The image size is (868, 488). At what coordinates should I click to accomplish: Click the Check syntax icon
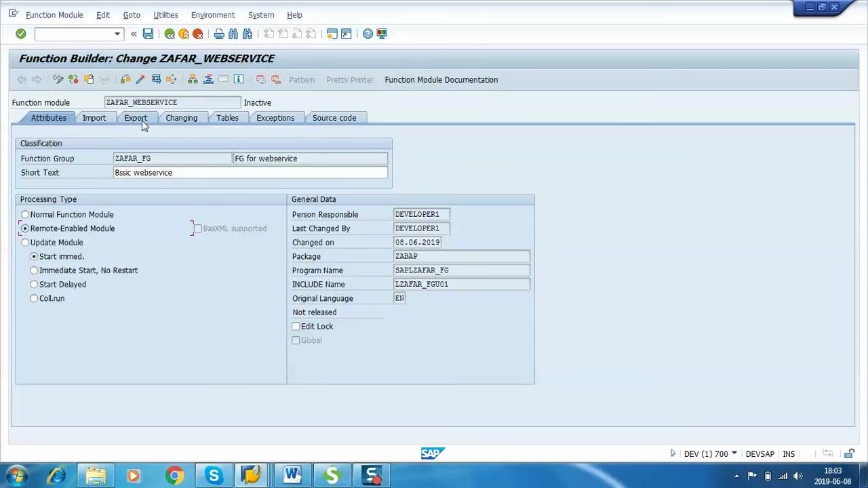[125, 80]
